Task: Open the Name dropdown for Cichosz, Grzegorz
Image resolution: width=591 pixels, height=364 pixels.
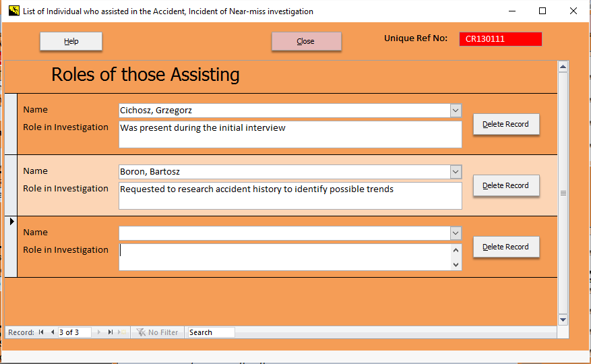Action: pyautogui.click(x=456, y=111)
